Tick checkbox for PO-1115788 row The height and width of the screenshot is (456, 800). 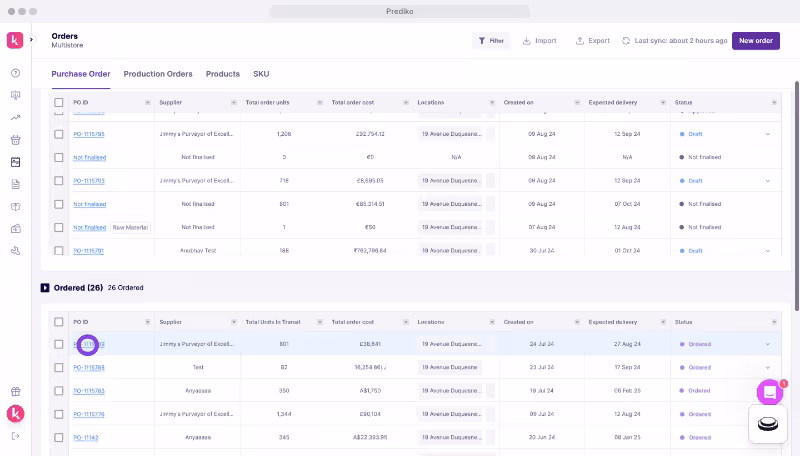59,368
